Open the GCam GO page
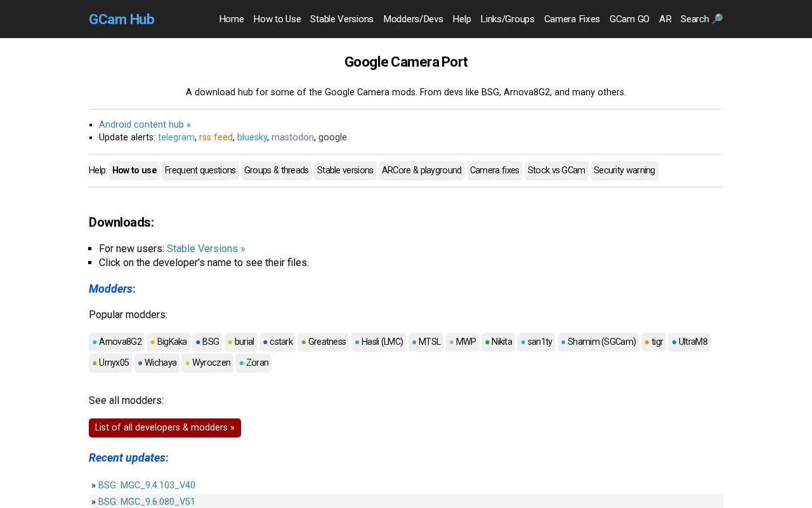812x508 pixels. click(x=629, y=19)
